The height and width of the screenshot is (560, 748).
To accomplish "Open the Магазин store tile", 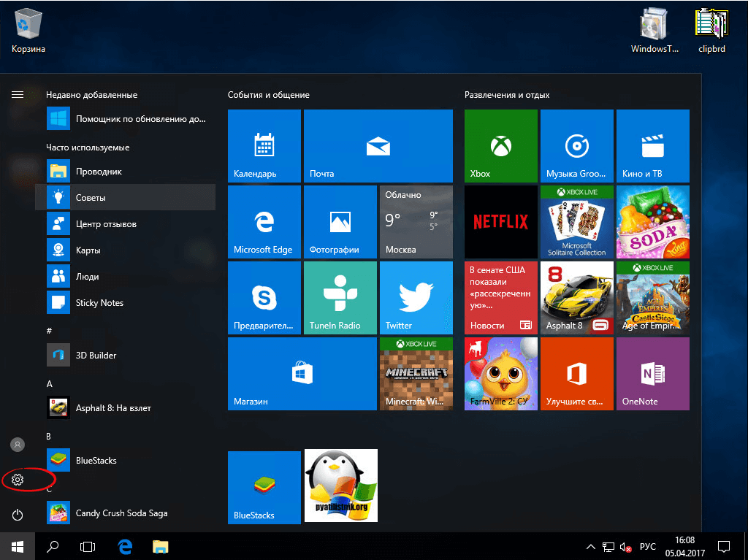I will 302,374.
